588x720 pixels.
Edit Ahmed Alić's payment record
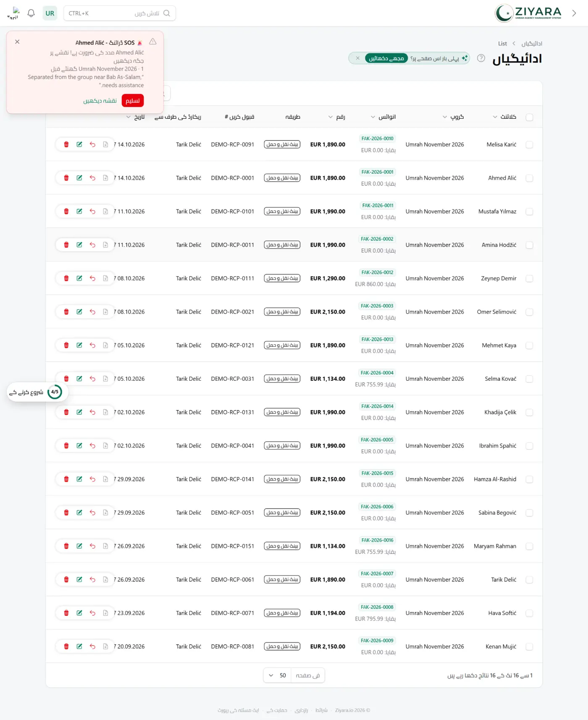click(x=79, y=178)
